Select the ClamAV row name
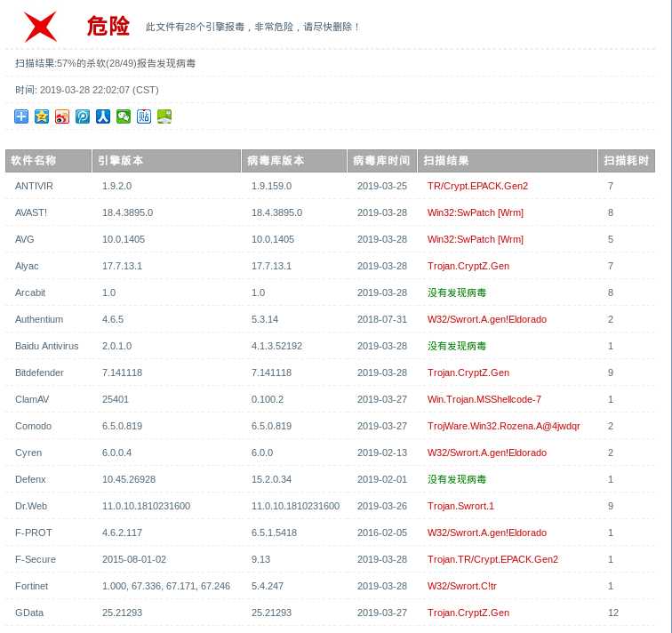This screenshot has height=633, width=672. 32,399
